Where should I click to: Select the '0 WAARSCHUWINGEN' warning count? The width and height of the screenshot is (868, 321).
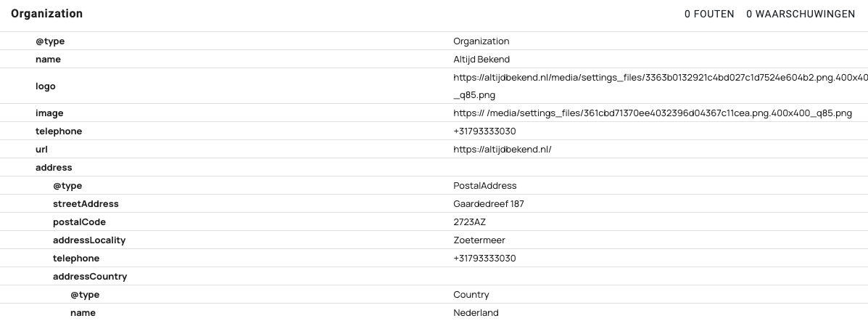[x=801, y=14]
